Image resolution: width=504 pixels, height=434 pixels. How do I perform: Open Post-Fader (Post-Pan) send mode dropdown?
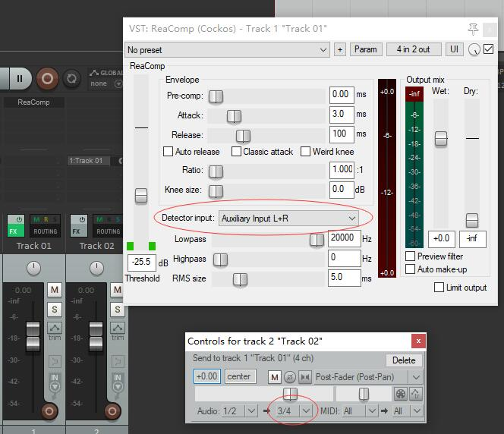(x=367, y=377)
